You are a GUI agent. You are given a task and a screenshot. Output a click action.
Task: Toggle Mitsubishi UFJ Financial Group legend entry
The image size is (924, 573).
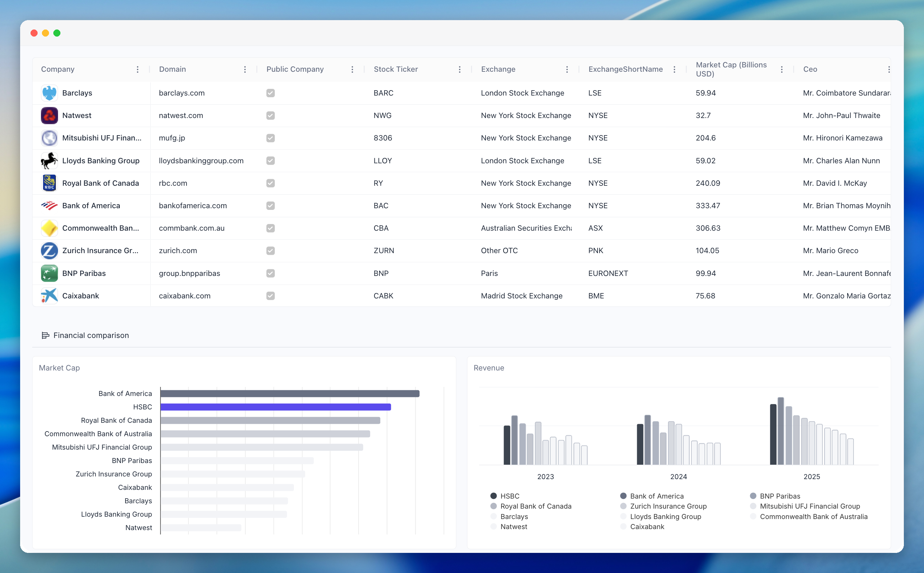pos(805,506)
